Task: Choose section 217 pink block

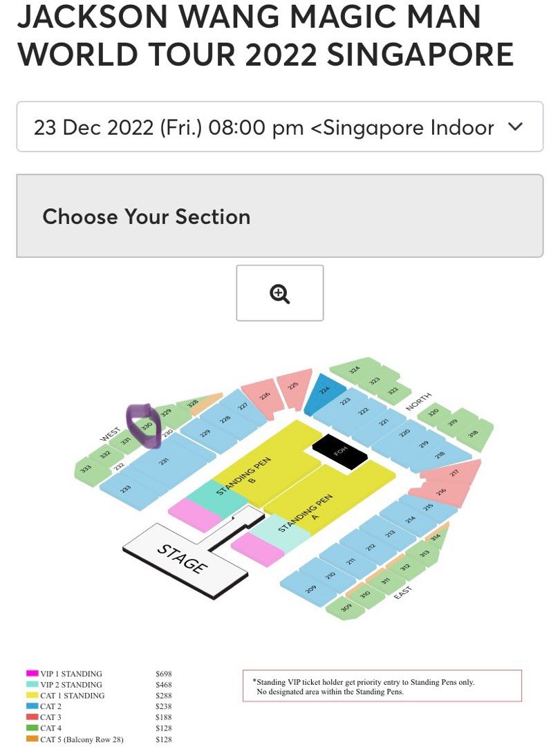Action: (x=452, y=474)
